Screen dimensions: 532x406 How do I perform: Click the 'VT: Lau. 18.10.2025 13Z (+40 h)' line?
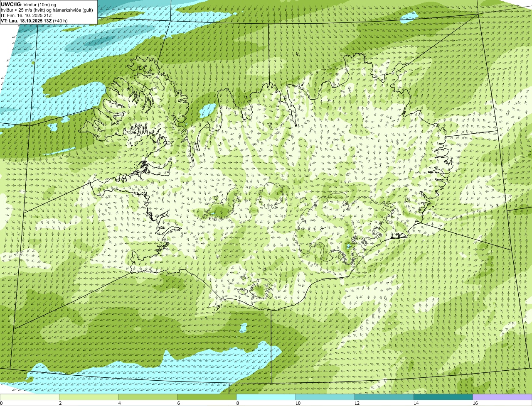coord(34,20)
